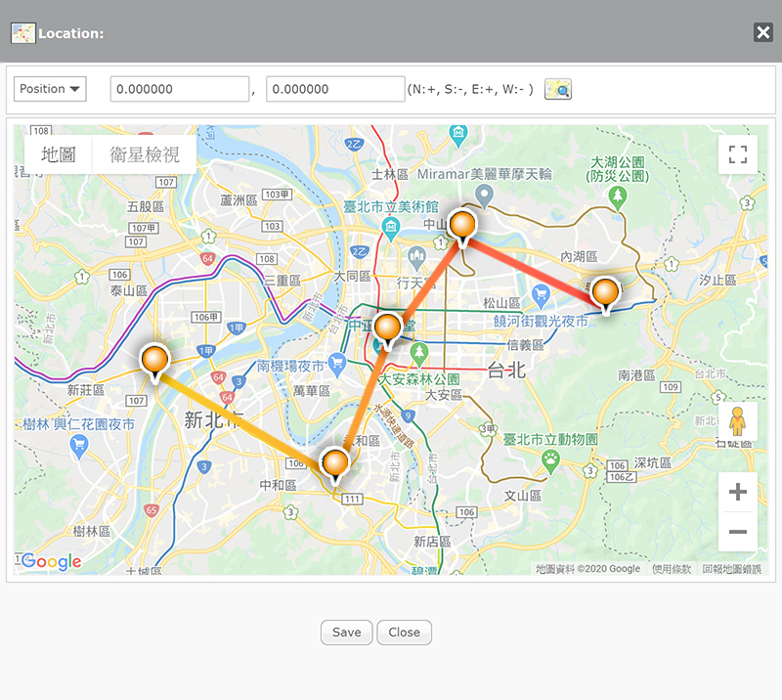
Task: Click the 松山區 district label
Action: coord(501,303)
